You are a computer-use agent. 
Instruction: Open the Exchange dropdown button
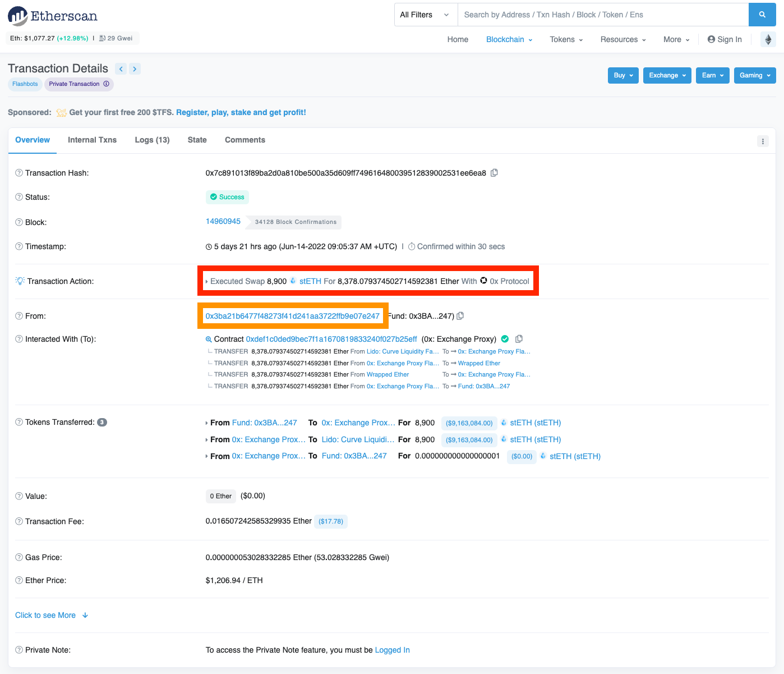tap(667, 75)
